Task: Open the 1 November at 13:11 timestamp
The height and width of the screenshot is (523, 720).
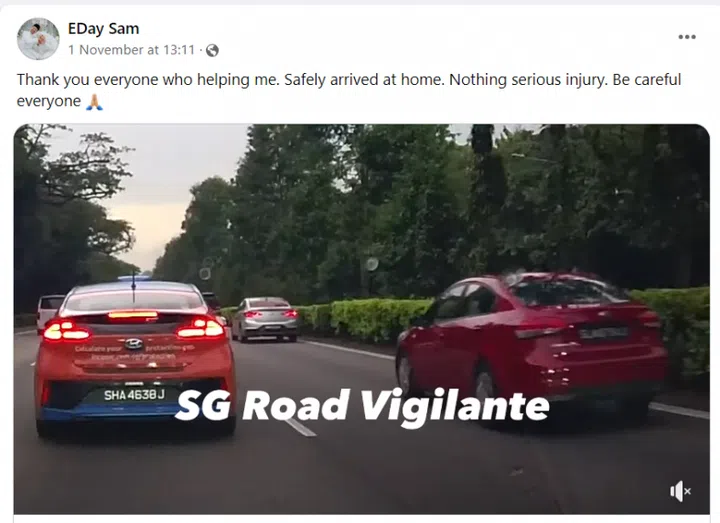Action: tap(132, 50)
